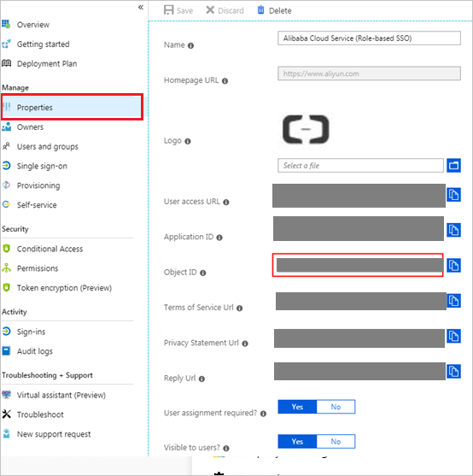This screenshot has height=476, width=473.
Task: Click the Save button
Action: click(178, 10)
